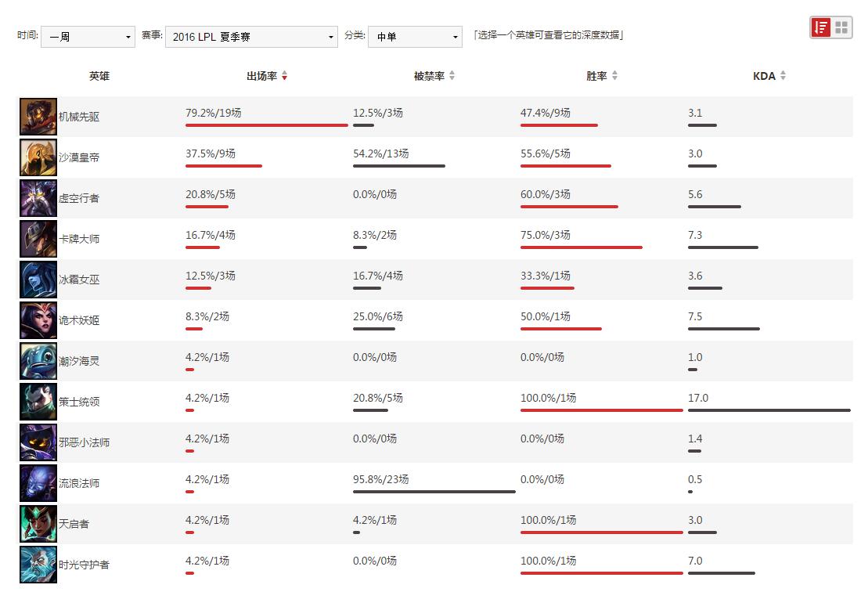Click the 机械先驱 champion portrait
The width and height of the screenshot is (868, 592).
click(x=38, y=116)
